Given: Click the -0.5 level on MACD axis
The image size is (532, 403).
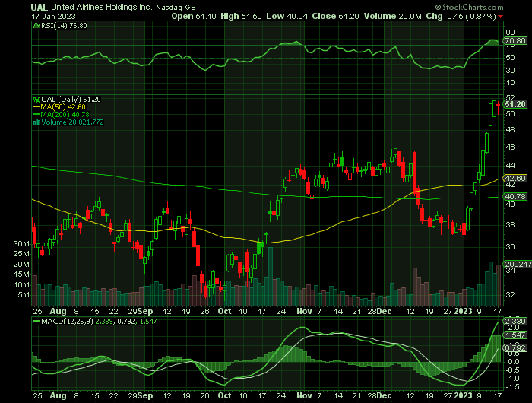Looking at the screenshot, I should 513,370.
